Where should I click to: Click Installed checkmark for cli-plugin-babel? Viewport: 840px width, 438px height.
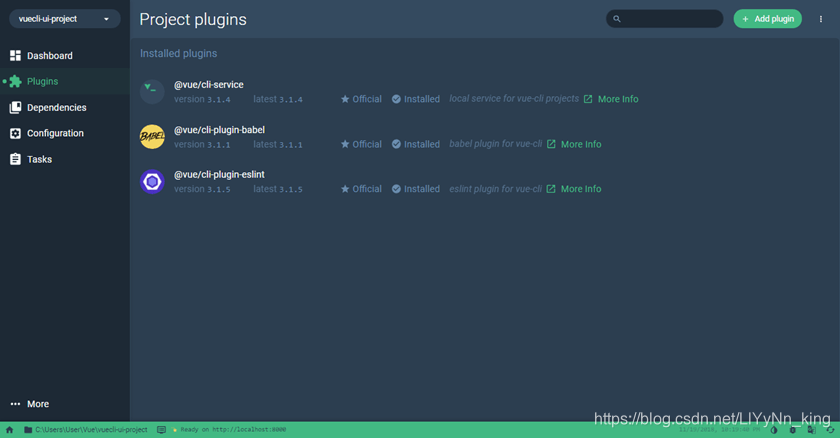[x=396, y=144]
